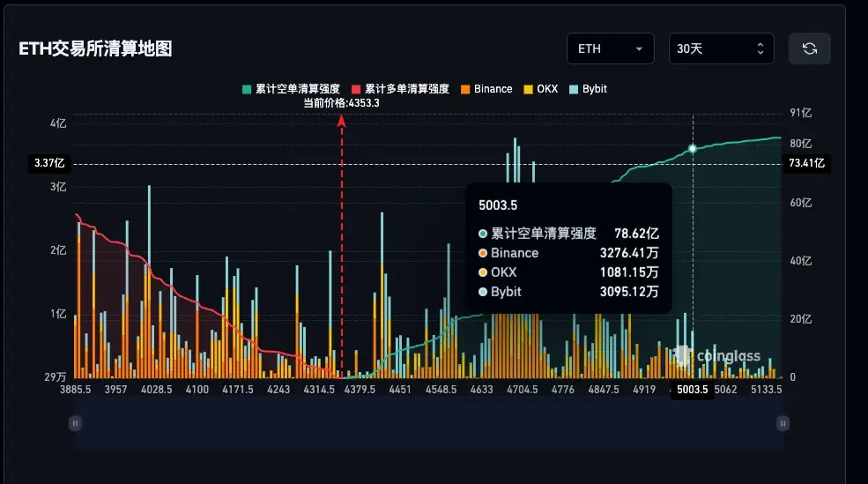Click the 5133.5 x-axis label
Viewport: 868px width, 484px height.
pyautogui.click(x=766, y=390)
